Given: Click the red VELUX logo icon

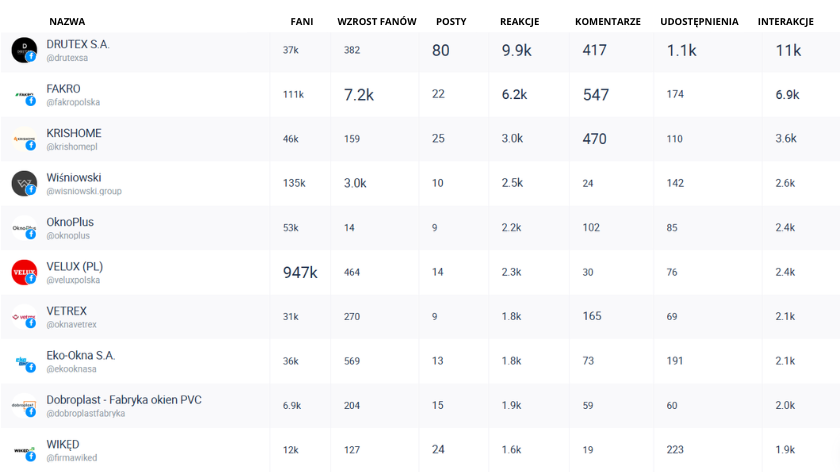Looking at the screenshot, I should (24, 272).
